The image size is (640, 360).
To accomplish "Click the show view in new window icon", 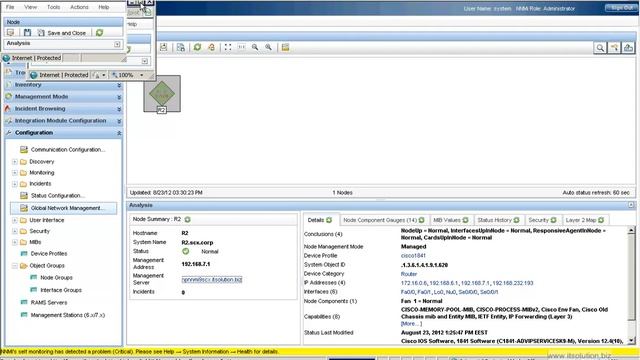I will (628, 48).
